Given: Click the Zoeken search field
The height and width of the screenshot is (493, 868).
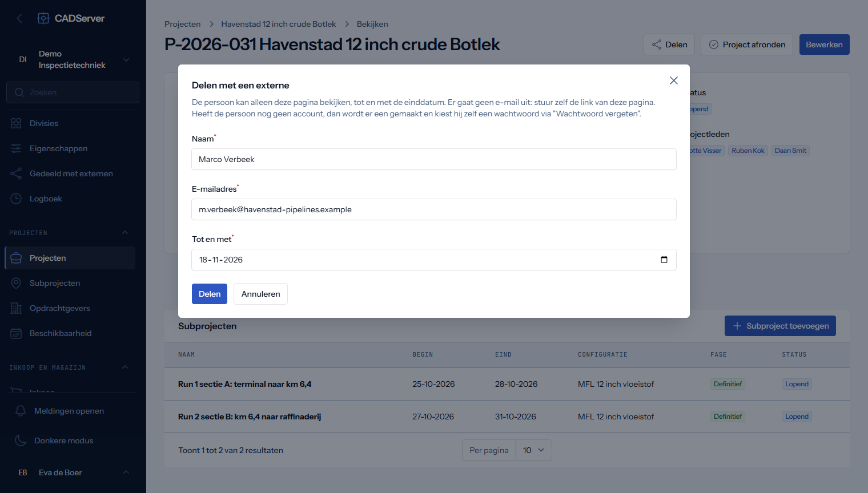Looking at the screenshot, I should tap(73, 92).
